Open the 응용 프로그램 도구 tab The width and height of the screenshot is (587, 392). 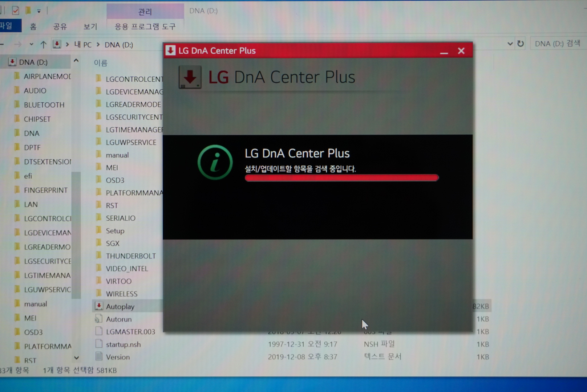[145, 26]
